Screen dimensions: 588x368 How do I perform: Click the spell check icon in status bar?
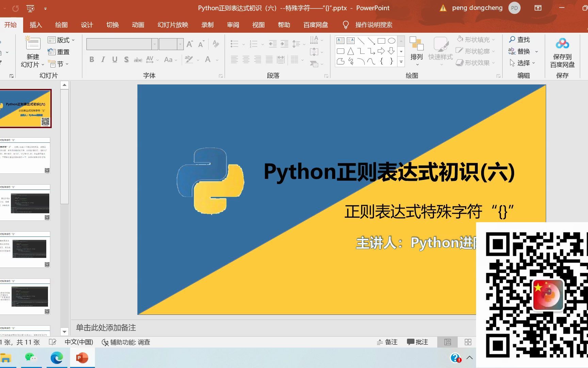tap(52, 342)
